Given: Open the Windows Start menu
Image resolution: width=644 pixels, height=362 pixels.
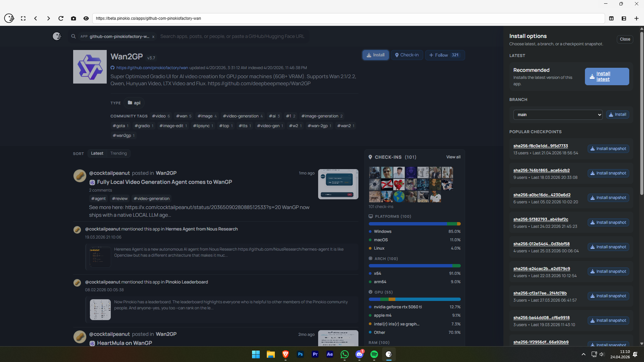Looking at the screenshot, I should 256,354.
